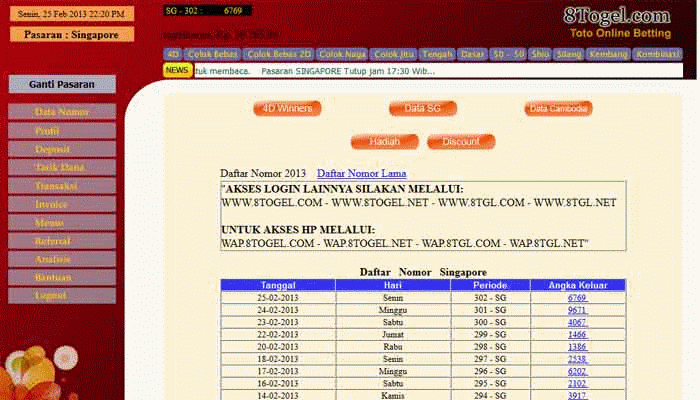Select the Colok Jitu tab
The height and width of the screenshot is (400, 700).
pyautogui.click(x=393, y=54)
